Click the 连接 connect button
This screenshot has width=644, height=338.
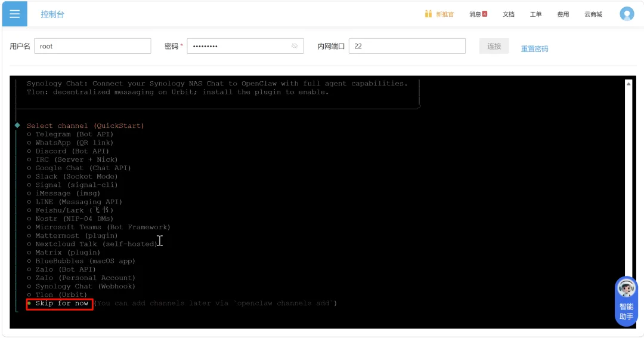point(494,46)
